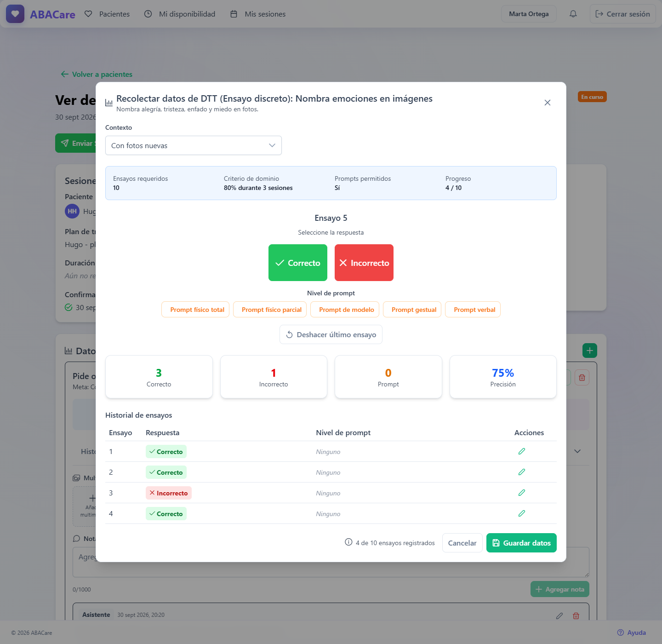Select Prompt físico total level
662x644 pixels.
click(195, 310)
